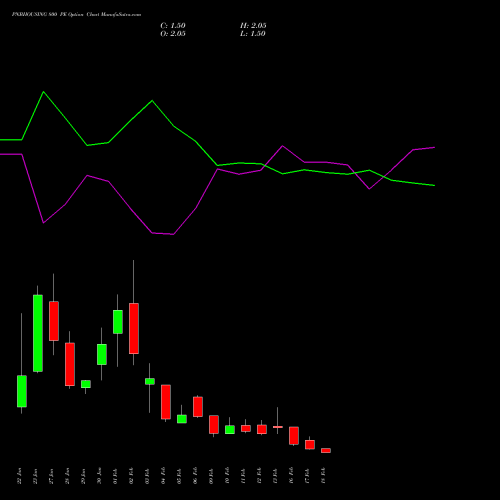Click the 13 Feb date label

click(x=275, y=476)
